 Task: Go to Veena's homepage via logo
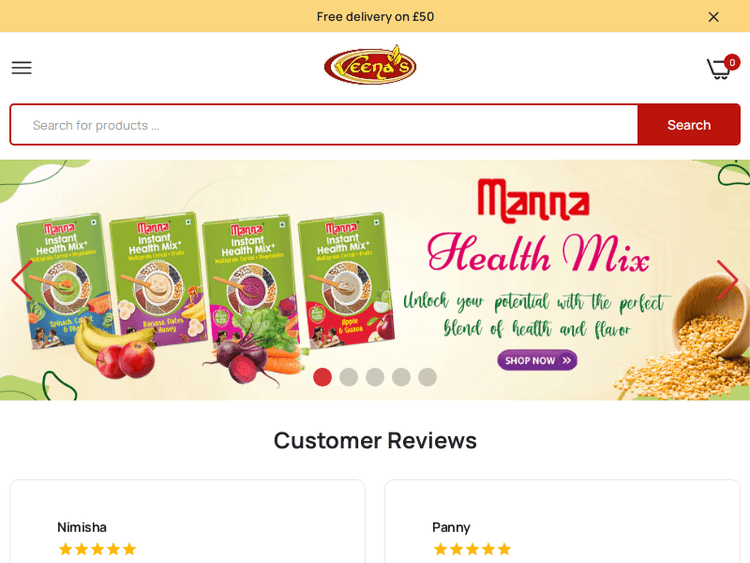point(370,65)
